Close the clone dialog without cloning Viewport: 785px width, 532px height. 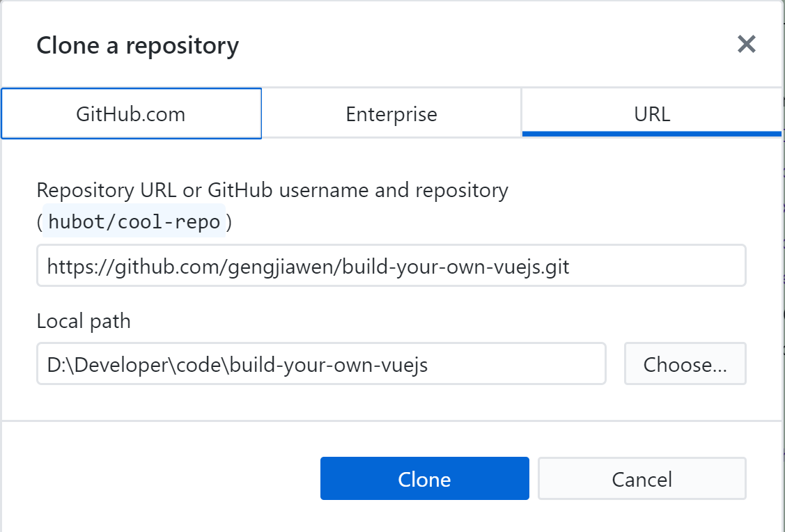tap(641, 478)
